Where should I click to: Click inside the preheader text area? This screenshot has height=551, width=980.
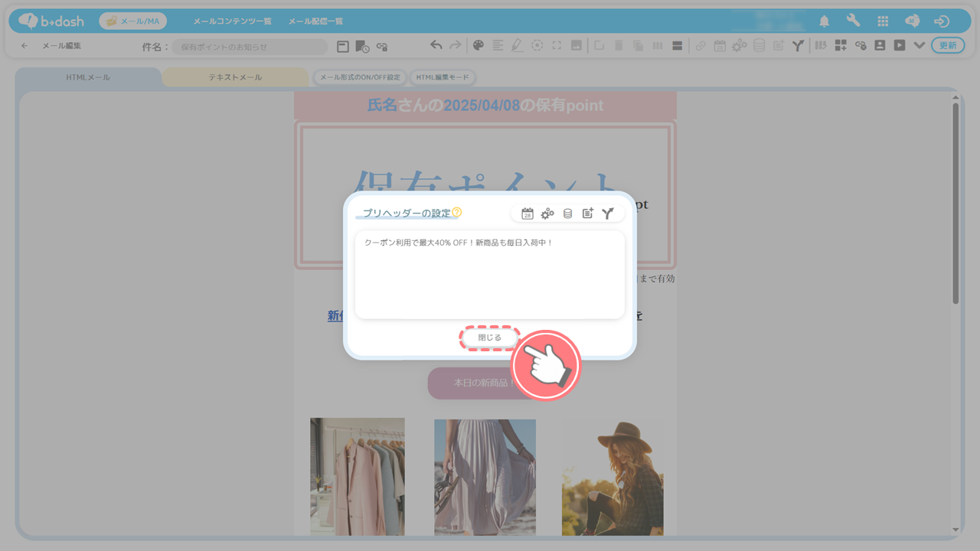(x=490, y=275)
